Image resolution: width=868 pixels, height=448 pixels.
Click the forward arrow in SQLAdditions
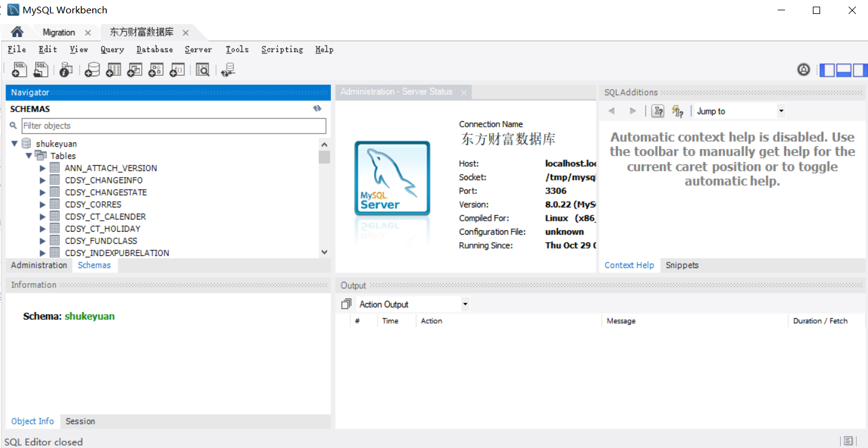point(633,111)
